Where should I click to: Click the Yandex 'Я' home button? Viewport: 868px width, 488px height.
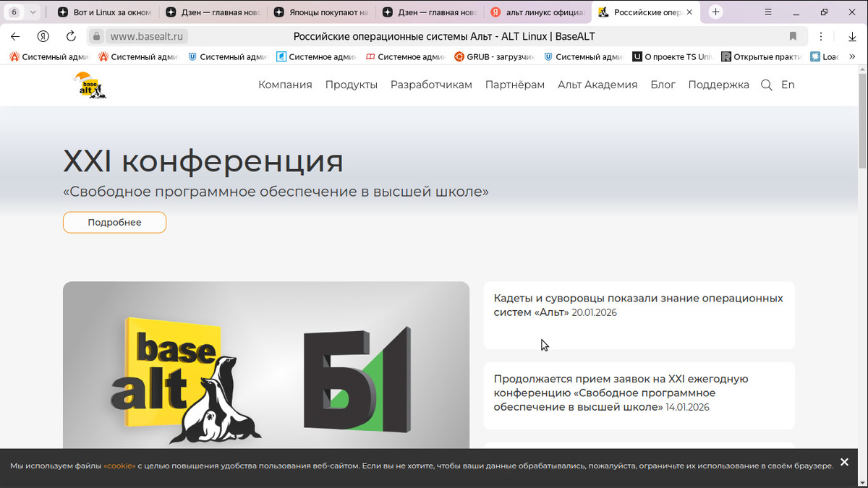pyautogui.click(x=43, y=36)
